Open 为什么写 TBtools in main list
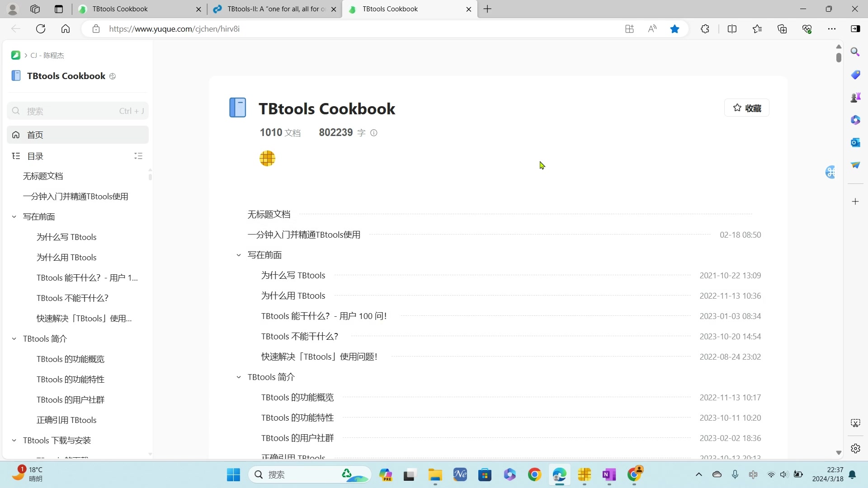This screenshot has width=868, height=488. pyautogui.click(x=293, y=276)
